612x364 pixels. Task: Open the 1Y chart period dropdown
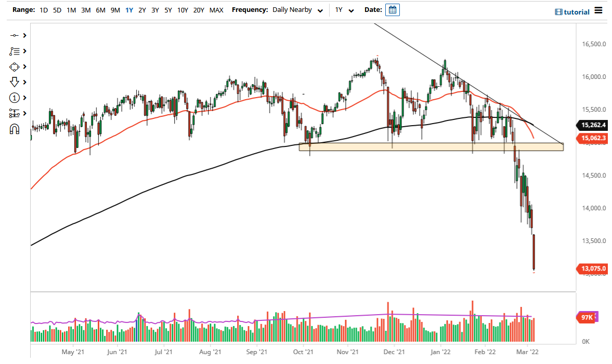(344, 9)
